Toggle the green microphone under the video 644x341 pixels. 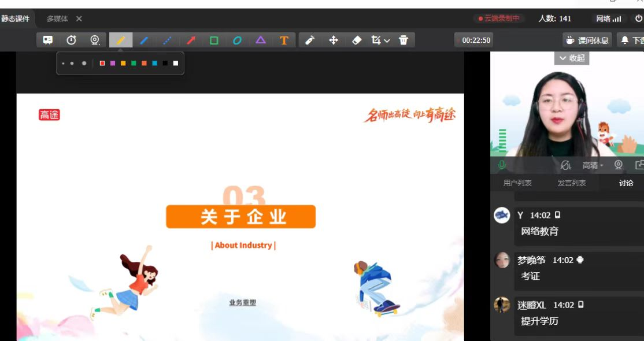(502, 165)
